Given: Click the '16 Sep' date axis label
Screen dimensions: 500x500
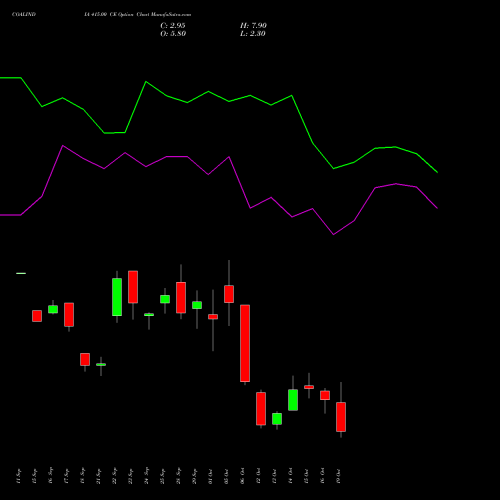Looking at the screenshot, I should 50,476.
